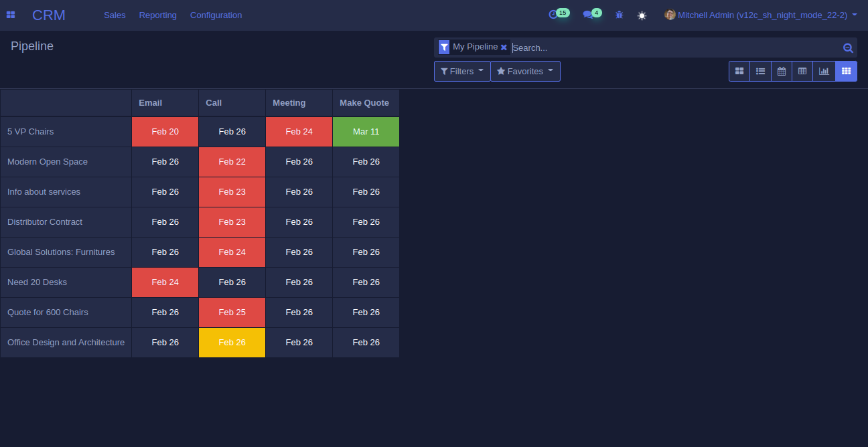The image size is (868, 447).
Task: Click Feb 24 Email cell for Need 20 Desks
Action: click(x=165, y=282)
